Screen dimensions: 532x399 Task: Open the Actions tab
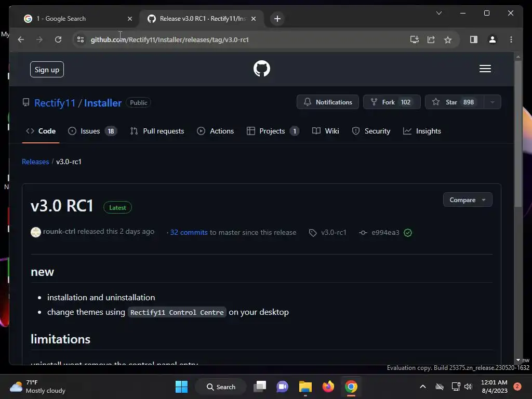(215, 131)
